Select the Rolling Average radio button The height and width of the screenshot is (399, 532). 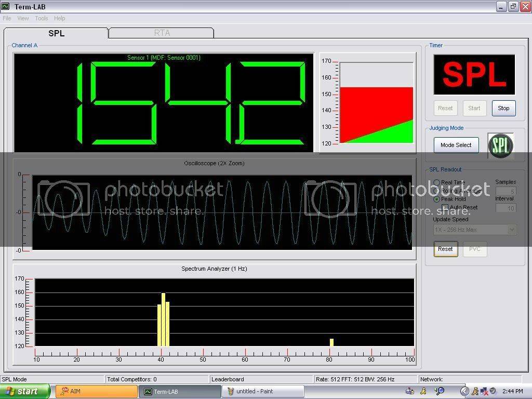pos(436,191)
